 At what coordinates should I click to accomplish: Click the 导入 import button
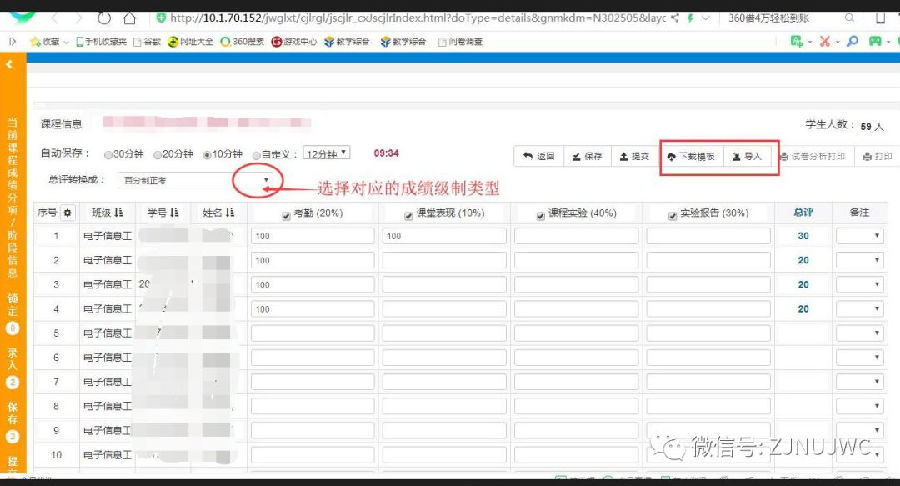747,157
